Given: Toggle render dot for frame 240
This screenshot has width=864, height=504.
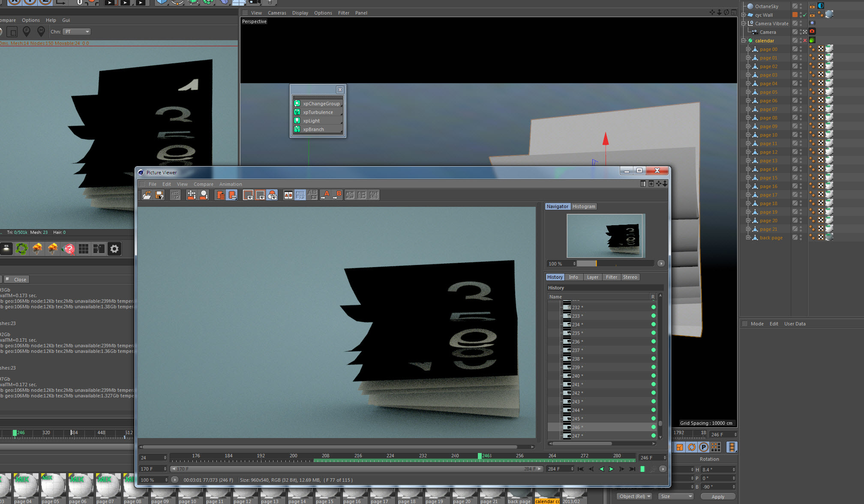Looking at the screenshot, I should click(653, 376).
